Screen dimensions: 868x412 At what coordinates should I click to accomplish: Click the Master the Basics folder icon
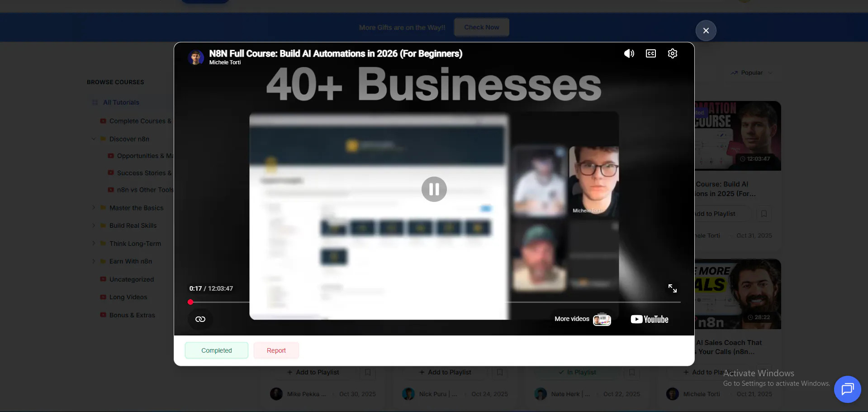pos(103,208)
